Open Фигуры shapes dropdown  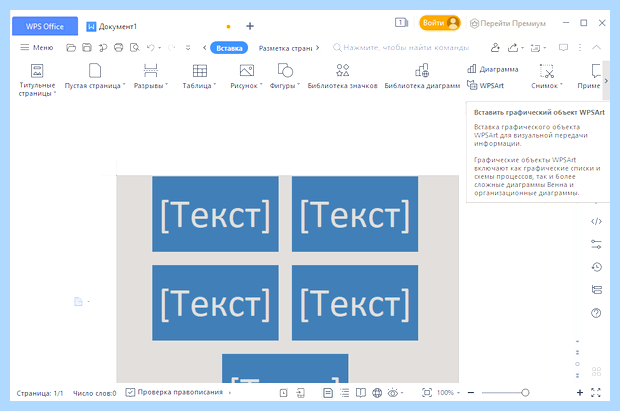pos(285,76)
